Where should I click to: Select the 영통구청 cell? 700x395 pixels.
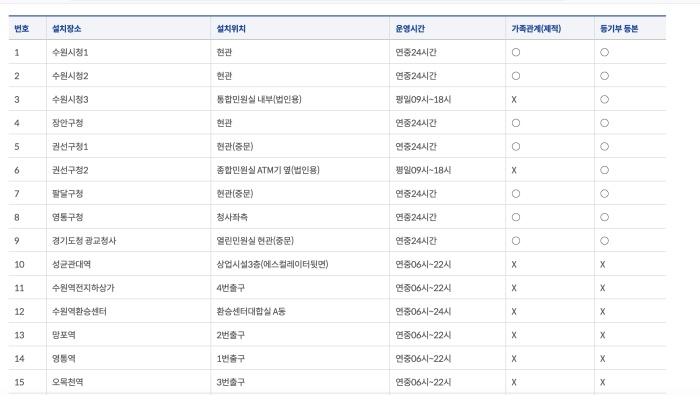coord(129,217)
